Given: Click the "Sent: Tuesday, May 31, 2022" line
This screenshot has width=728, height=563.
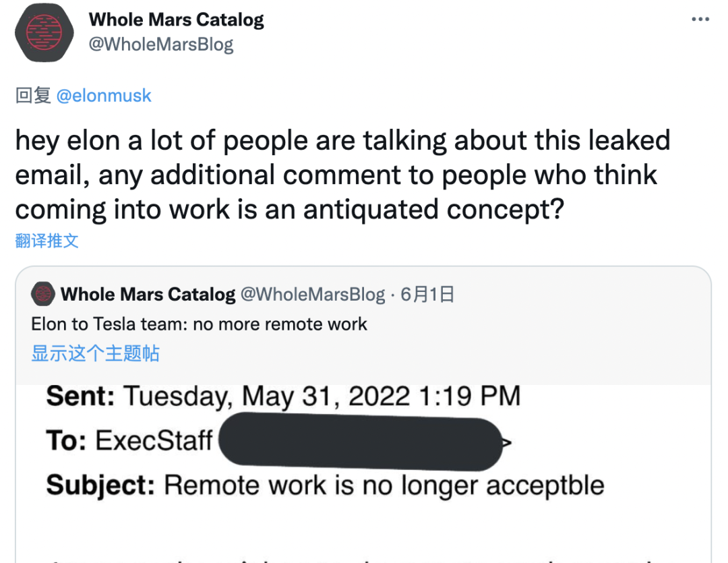Looking at the screenshot, I should pyautogui.click(x=283, y=395).
